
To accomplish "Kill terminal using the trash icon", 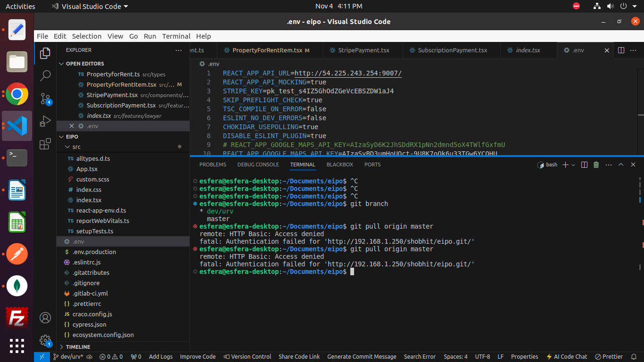I will [596, 165].
